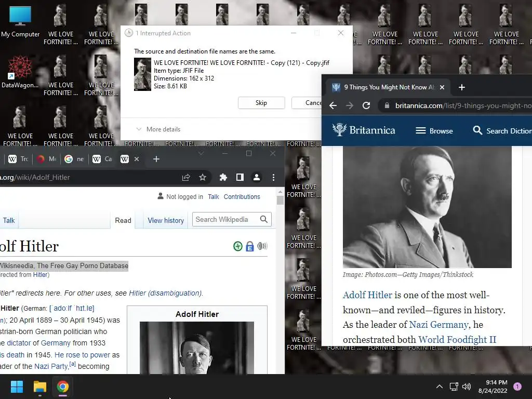Switch to the Google tab labeled ne
The image size is (532, 399).
coord(74,159)
